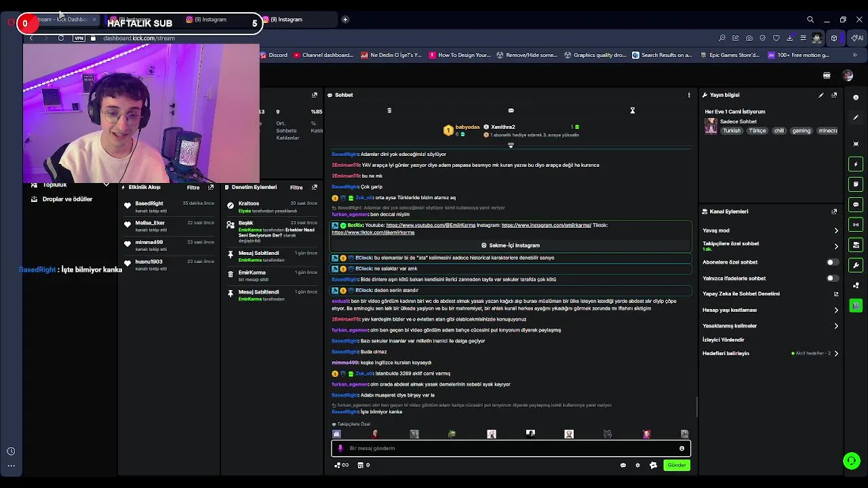This screenshot has width=868, height=488.
Task: Click wrench icon in right sidebar
Action: 856,266
